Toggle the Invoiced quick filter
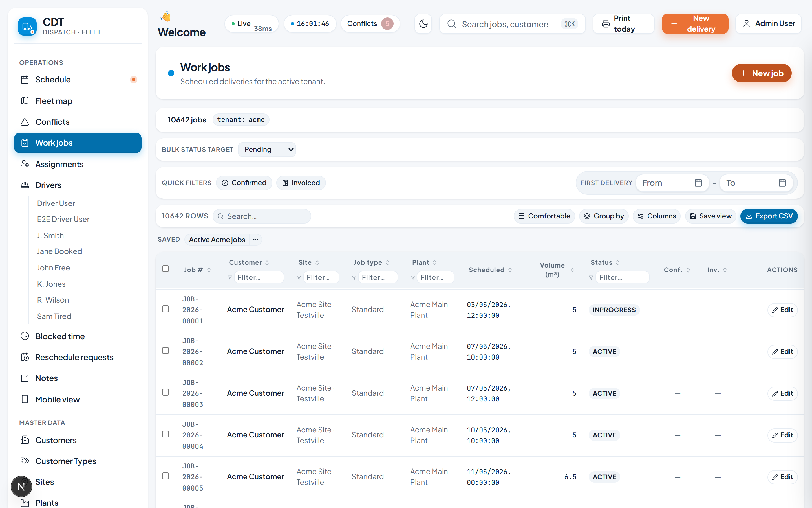The height and width of the screenshot is (508, 812). [301, 183]
